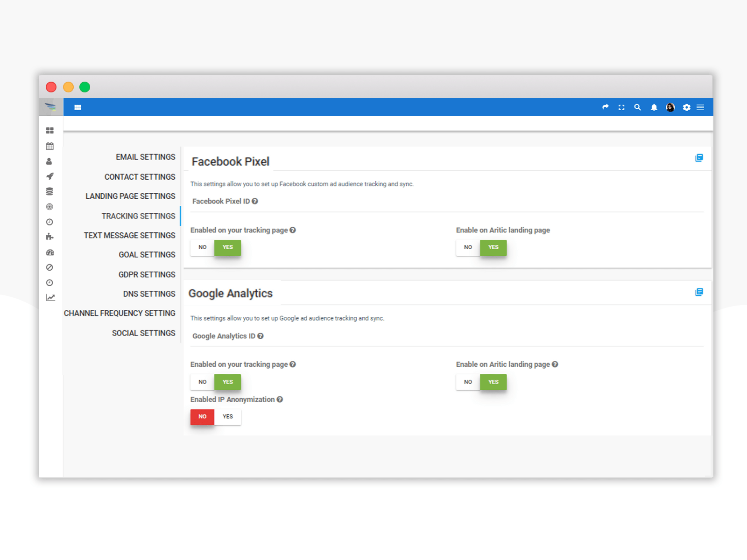This screenshot has width=747, height=560.
Task: Open the Text Message Settings tab
Action: tap(130, 236)
